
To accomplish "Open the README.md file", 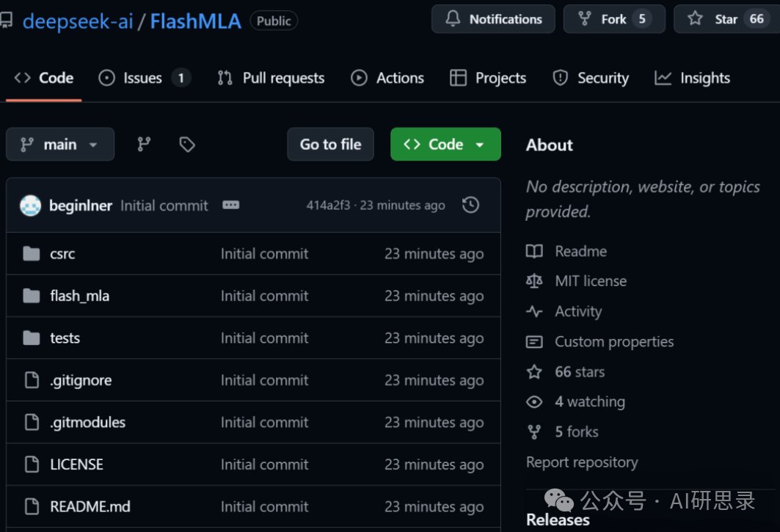I will click(90, 506).
